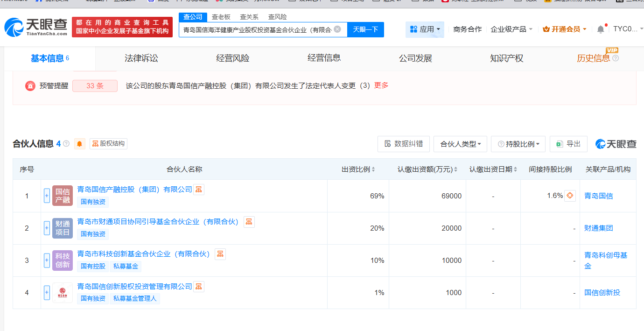Select the 查老板 search tab

pos(221,17)
